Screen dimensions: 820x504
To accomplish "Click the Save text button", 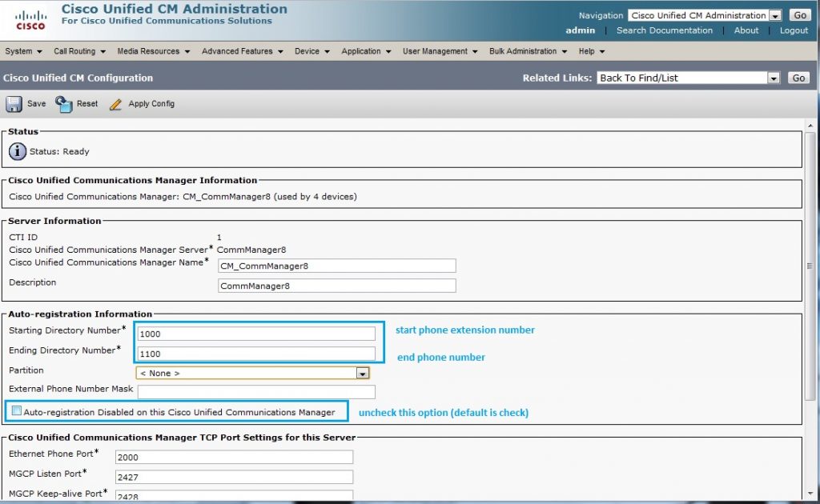I will (x=36, y=103).
